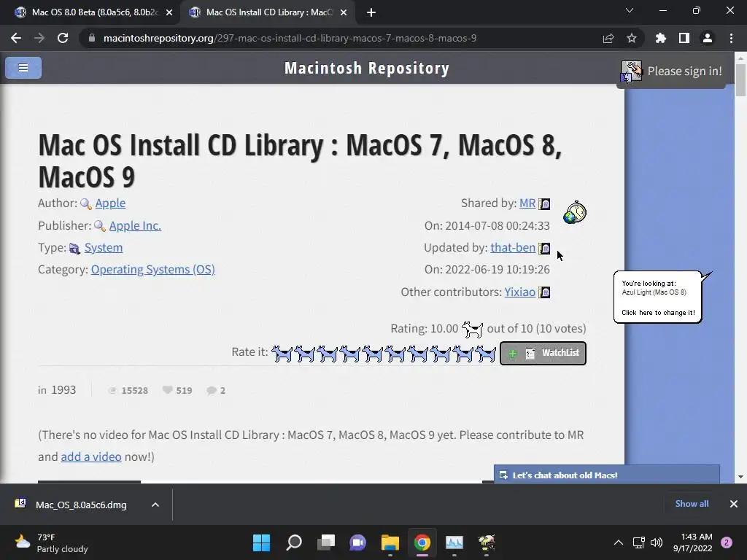This screenshot has height=560, width=747.
Task: Open downloaded Mac_OS_8.0a5c6.dmg file
Action: click(x=81, y=505)
